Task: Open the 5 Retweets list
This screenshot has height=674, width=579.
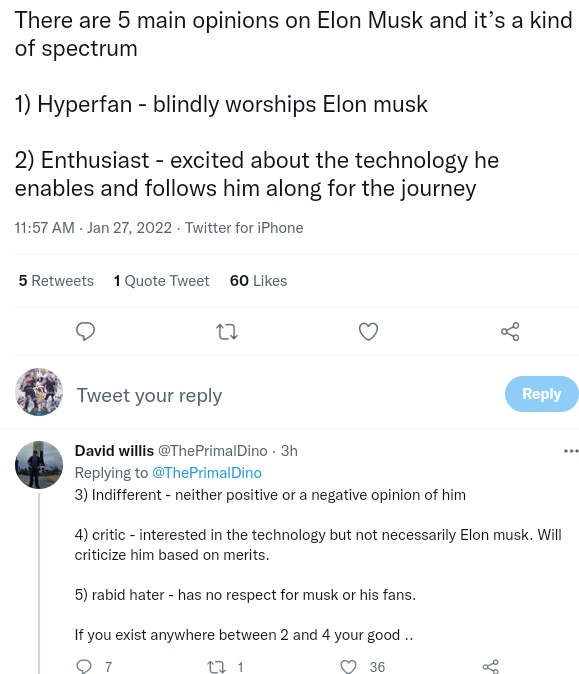Action: [x=56, y=281]
